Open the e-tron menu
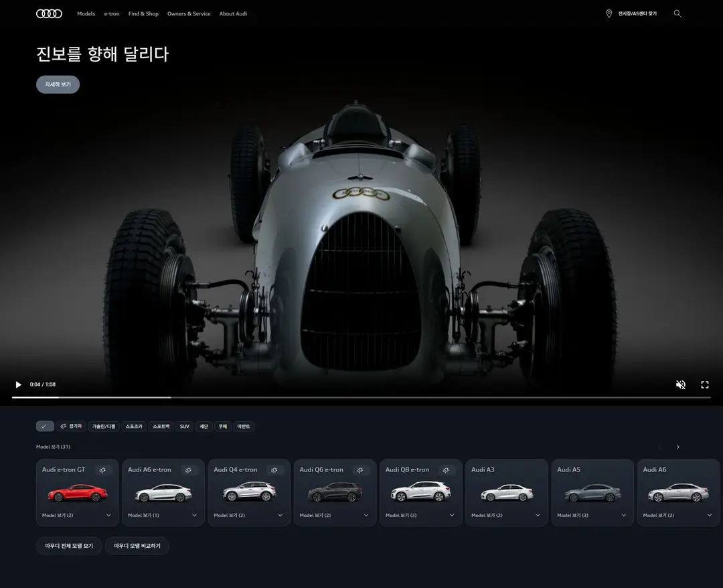Image resolution: width=723 pixels, height=588 pixels. click(112, 14)
